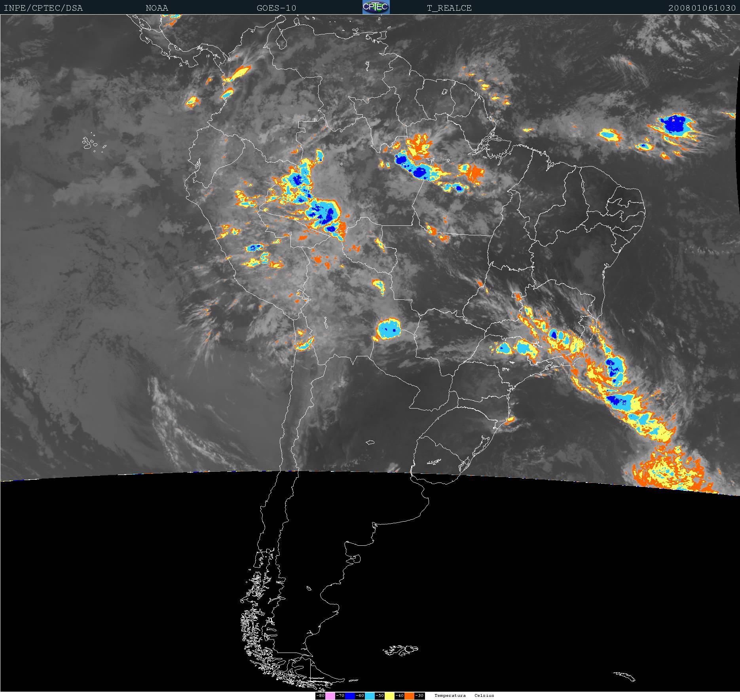
Task: Select the dark blue legend swatch
Action: (350, 696)
